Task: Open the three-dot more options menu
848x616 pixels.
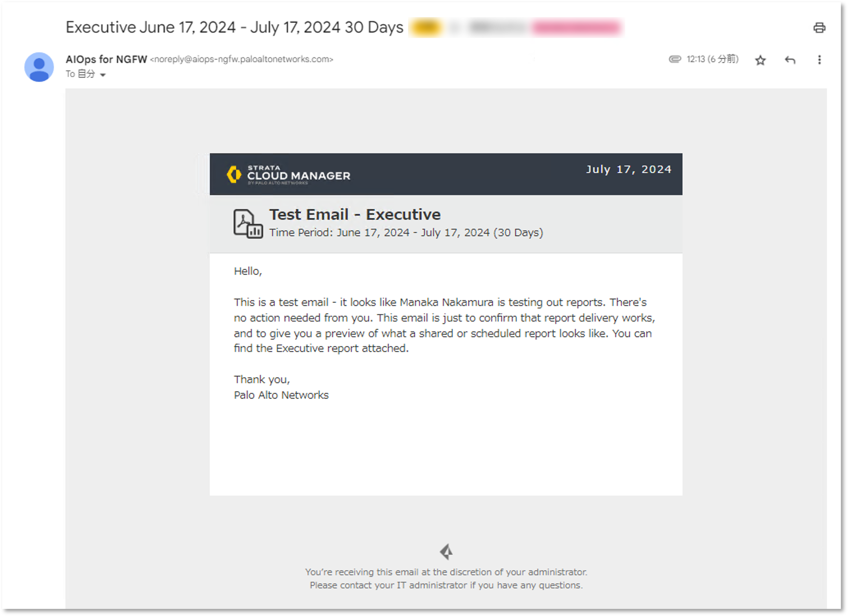Action: click(819, 60)
